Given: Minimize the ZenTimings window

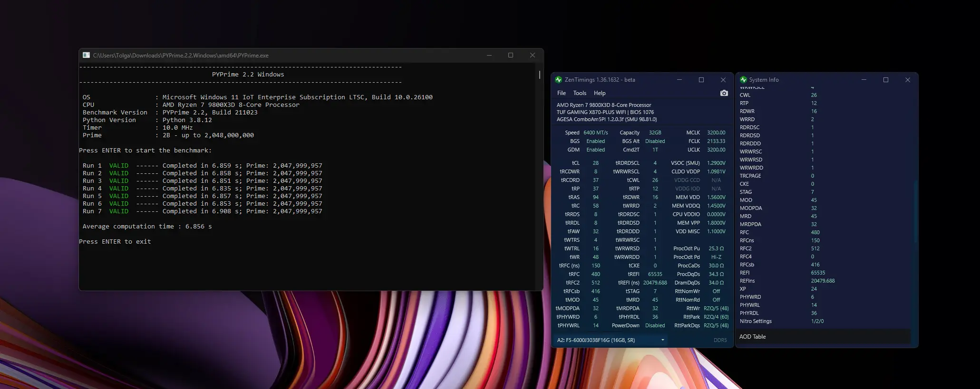Looking at the screenshot, I should coord(679,80).
